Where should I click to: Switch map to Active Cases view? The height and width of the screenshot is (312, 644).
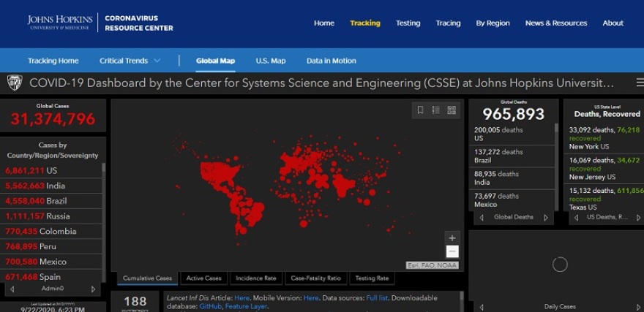[203, 278]
